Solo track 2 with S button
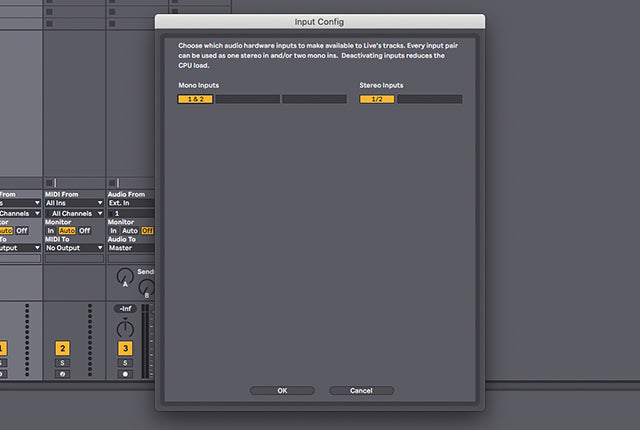640x430 pixels. [62, 363]
